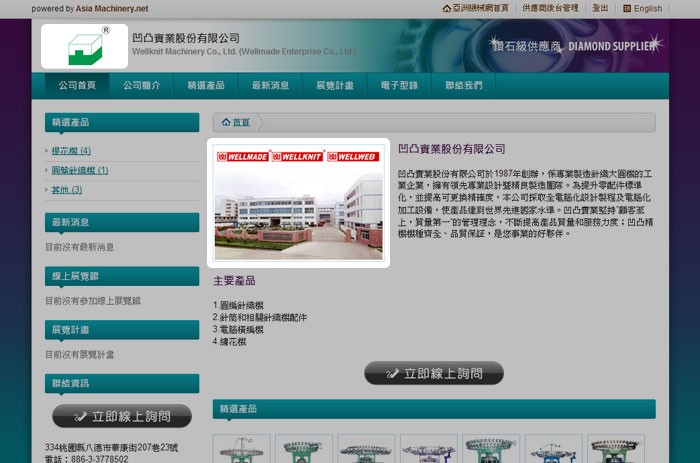Open the 圓盤針織機 (1) category link
The image size is (700, 463).
(x=80, y=171)
